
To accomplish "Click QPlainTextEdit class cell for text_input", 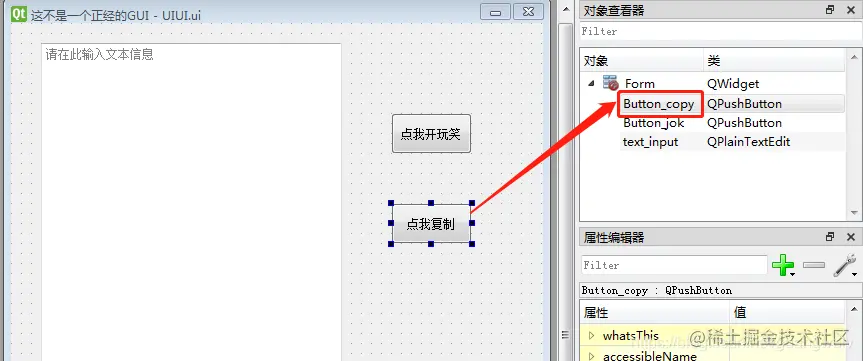I will tap(749, 142).
